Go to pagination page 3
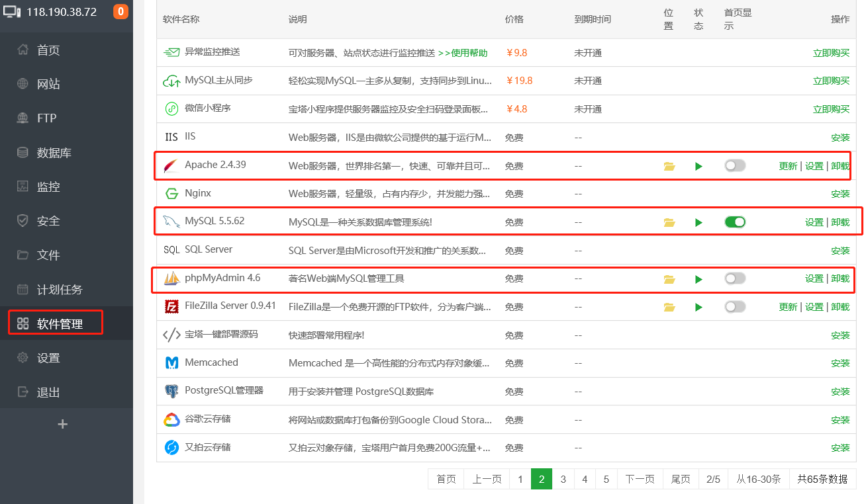Image resolution: width=864 pixels, height=504 pixels. click(563, 479)
